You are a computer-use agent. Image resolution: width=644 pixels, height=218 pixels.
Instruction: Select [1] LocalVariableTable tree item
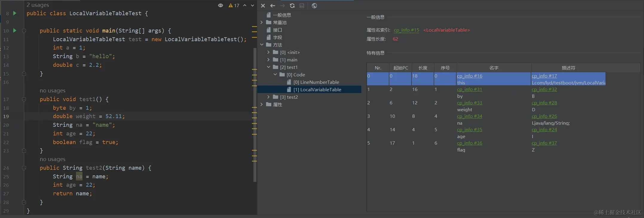pos(317,89)
